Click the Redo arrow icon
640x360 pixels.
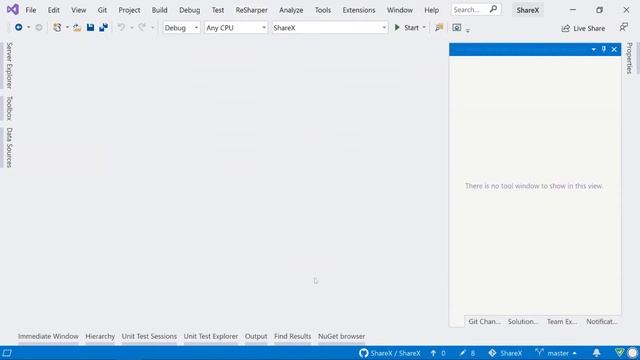point(142,27)
